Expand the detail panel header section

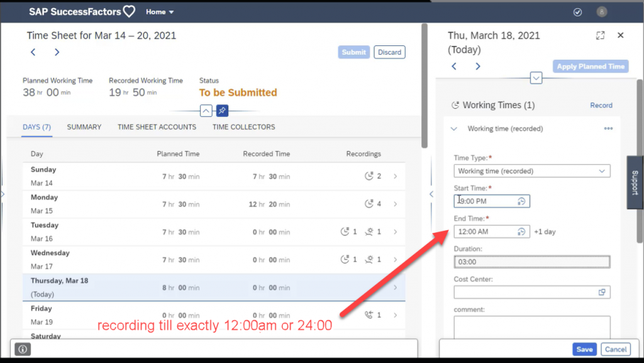click(x=536, y=78)
